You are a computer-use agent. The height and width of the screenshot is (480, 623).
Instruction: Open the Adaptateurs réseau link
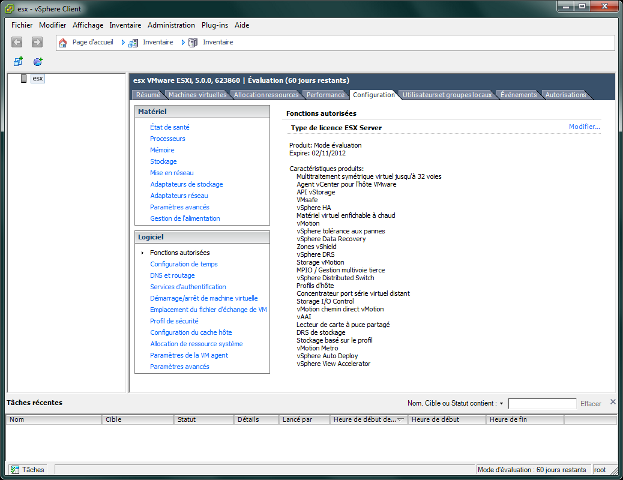coord(179,195)
